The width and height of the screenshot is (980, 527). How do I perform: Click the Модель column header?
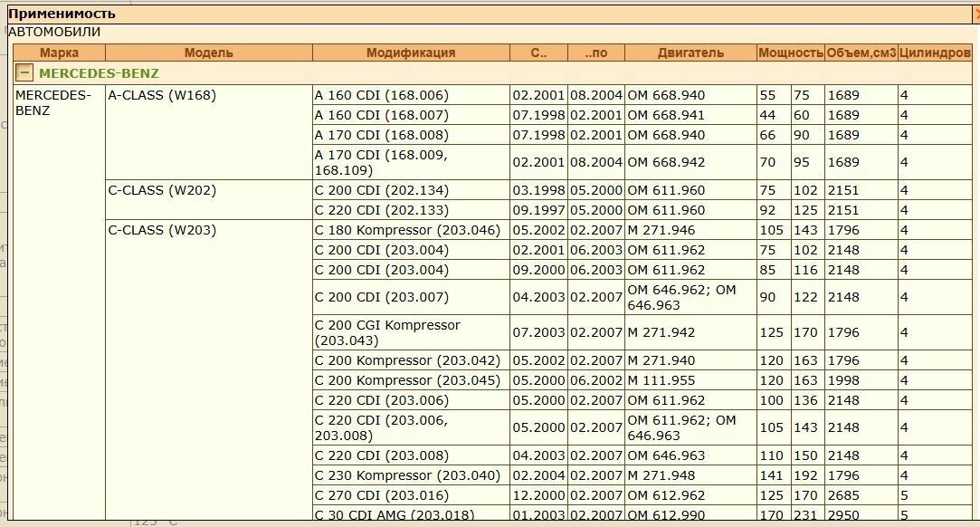209,53
